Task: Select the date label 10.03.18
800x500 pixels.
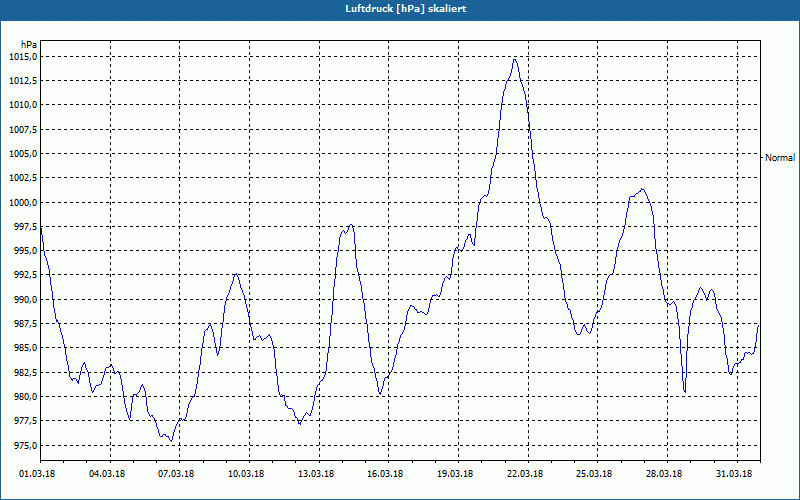Action: click(246, 474)
